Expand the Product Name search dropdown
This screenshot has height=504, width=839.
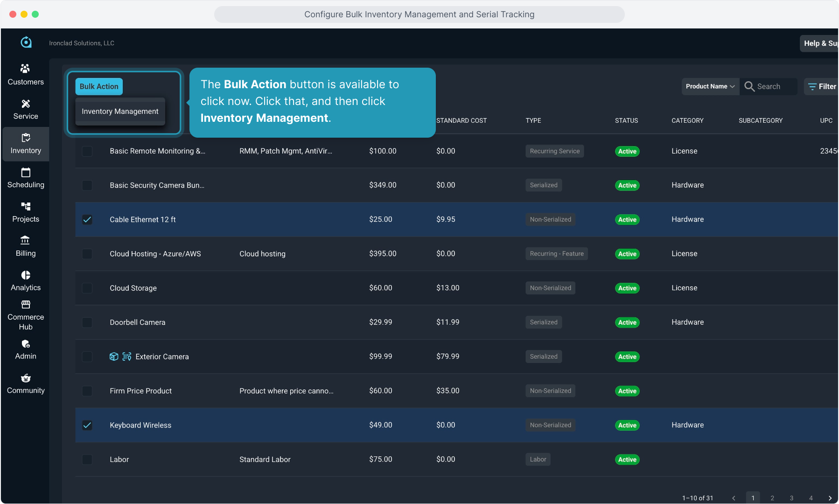coord(710,86)
